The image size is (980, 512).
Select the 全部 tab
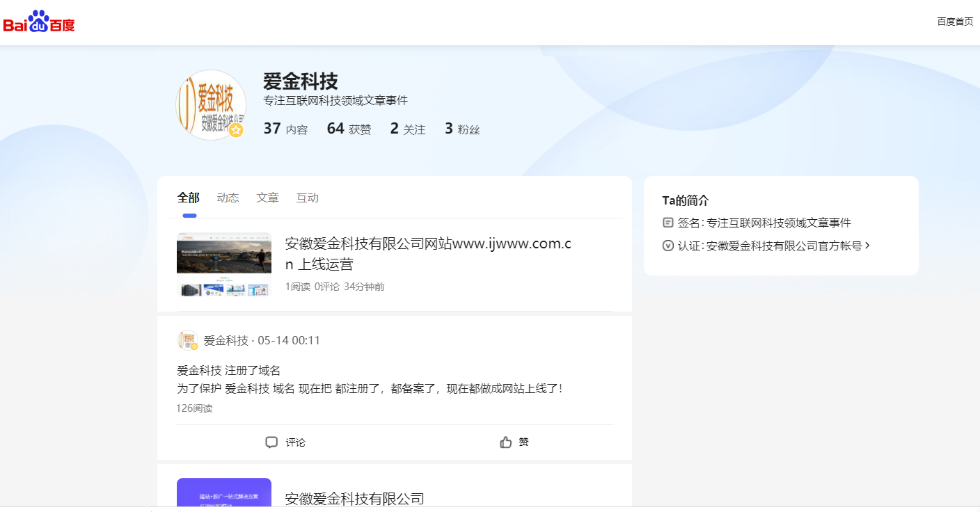[189, 198]
